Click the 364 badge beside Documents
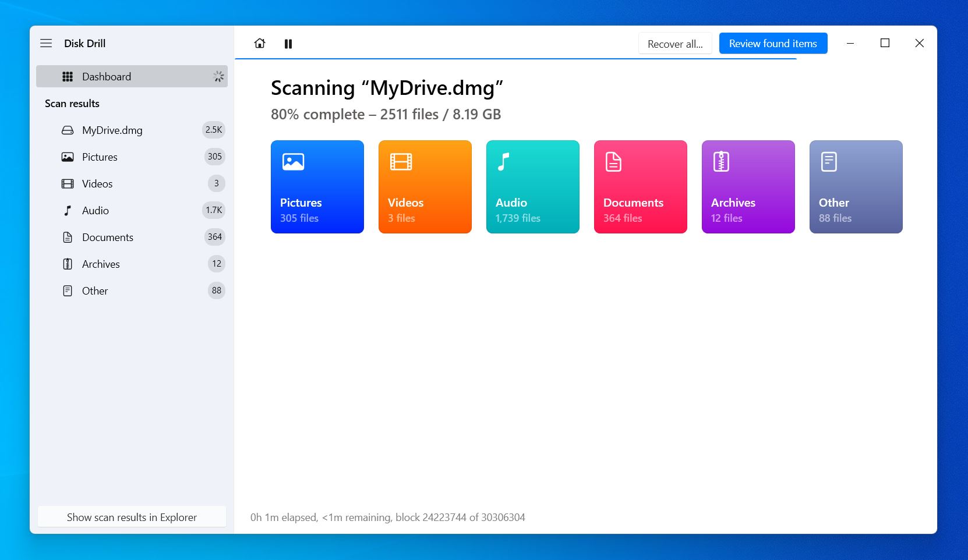This screenshot has height=560, width=968. [x=214, y=237]
